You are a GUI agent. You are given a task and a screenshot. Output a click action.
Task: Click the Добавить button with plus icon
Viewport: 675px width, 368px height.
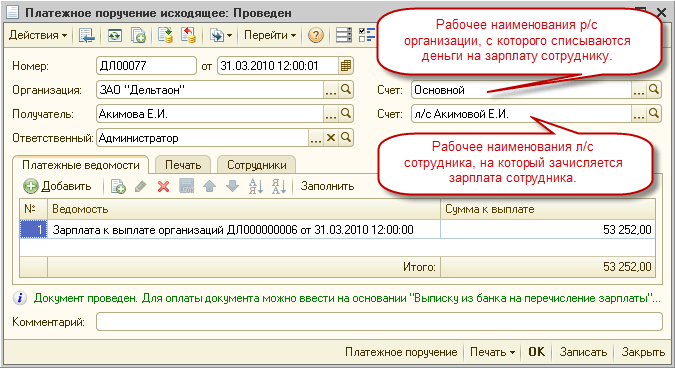[x=57, y=186]
